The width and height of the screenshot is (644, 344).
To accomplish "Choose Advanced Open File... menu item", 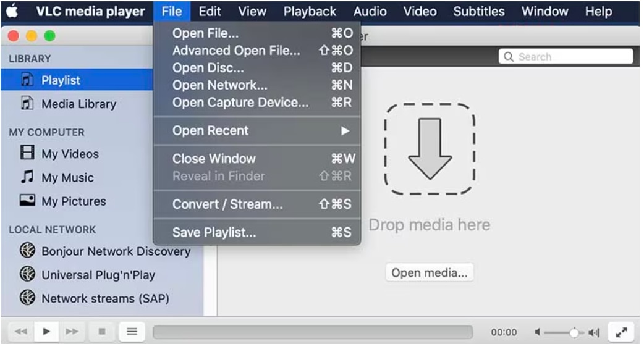I will coord(257,51).
